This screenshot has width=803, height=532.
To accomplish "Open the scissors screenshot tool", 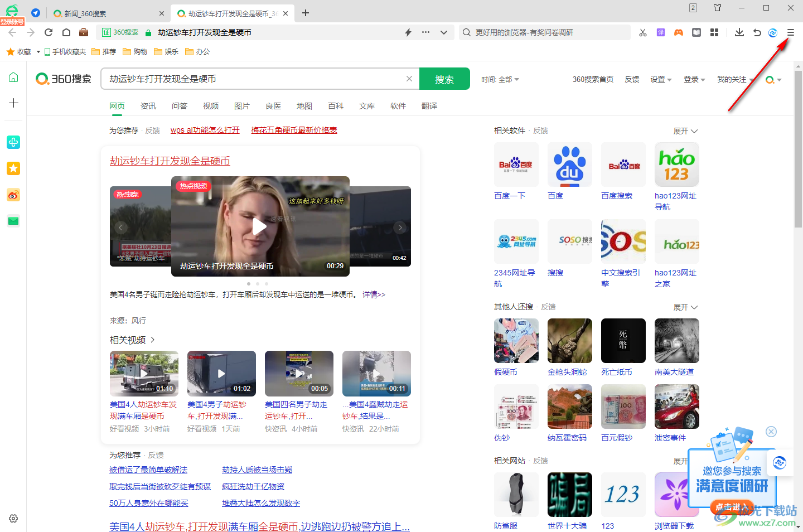I will (x=643, y=32).
